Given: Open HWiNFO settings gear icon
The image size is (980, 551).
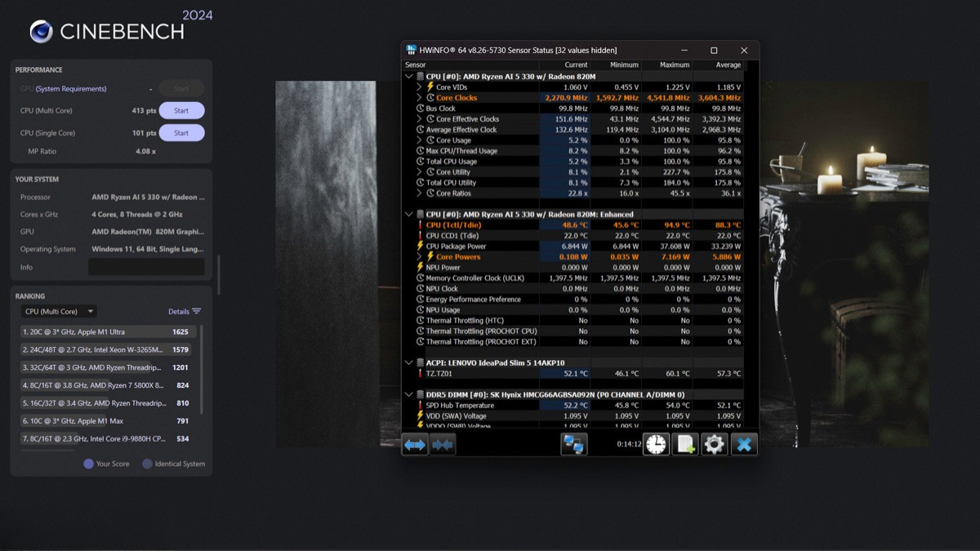Looking at the screenshot, I should click(715, 445).
